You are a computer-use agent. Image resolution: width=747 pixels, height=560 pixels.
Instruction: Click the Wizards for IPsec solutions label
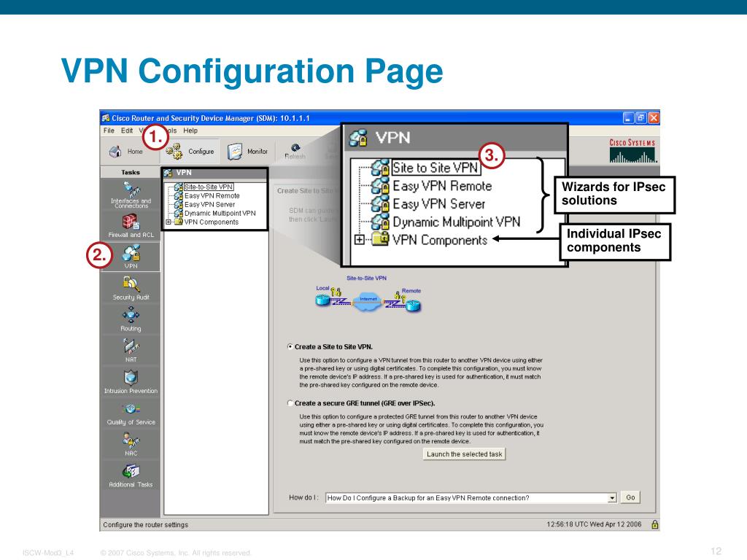coord(614,194)
